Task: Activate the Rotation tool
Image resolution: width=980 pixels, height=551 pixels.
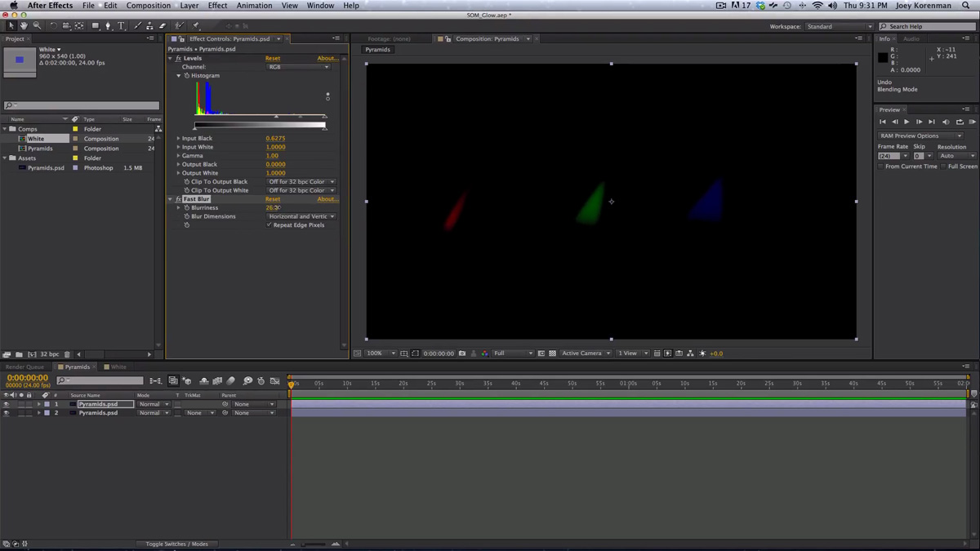Action: [x=53, y=25]
